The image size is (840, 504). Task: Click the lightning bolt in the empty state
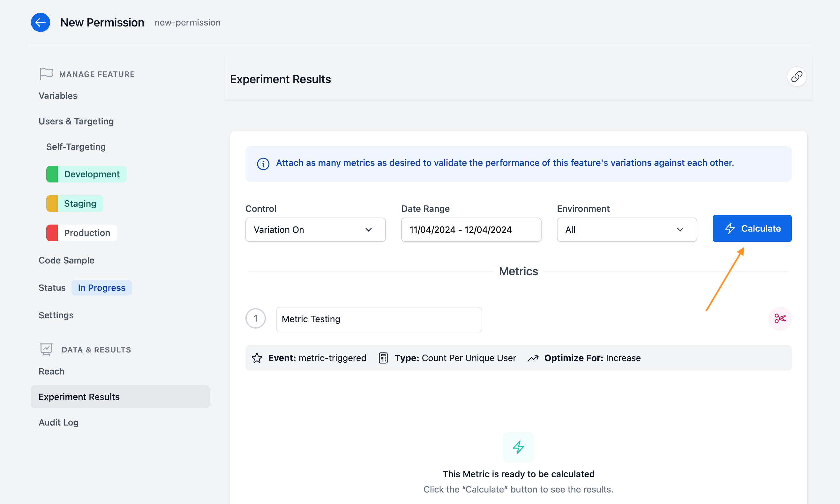[x=518, y=447]
